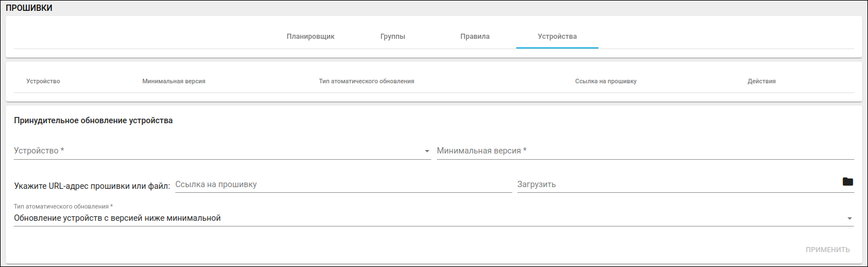Click the folder icon to browse firmware file
This screenshot has height=267, width=868.
click(x=847, y=182)
